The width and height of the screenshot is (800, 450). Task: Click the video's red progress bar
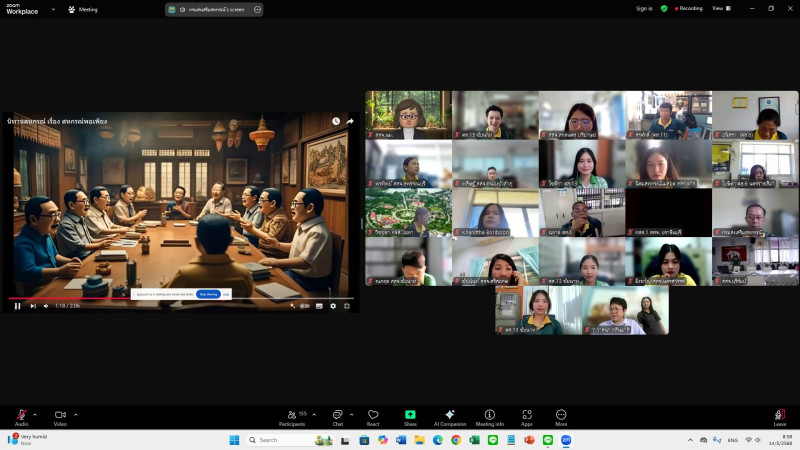[x=70, y=298]
